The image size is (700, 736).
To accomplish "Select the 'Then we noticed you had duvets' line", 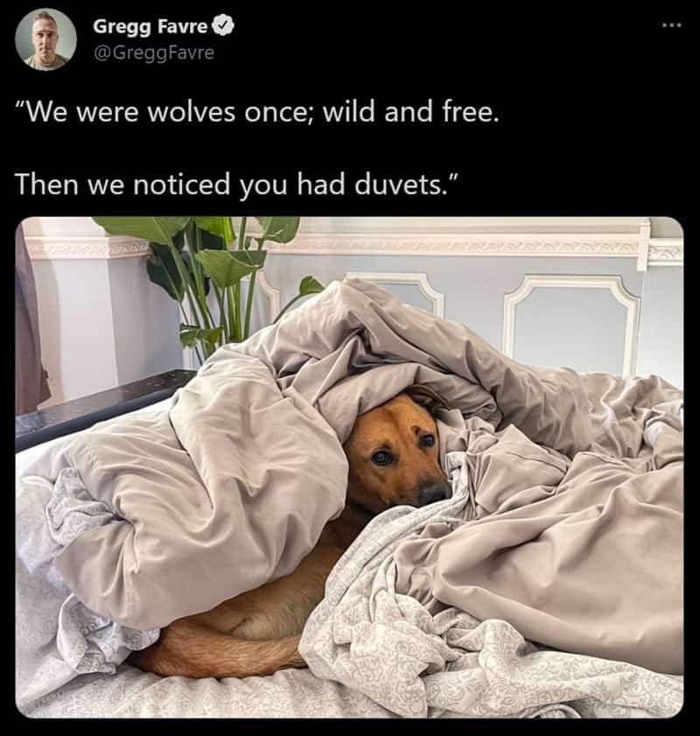I will (x=236, y=184).
